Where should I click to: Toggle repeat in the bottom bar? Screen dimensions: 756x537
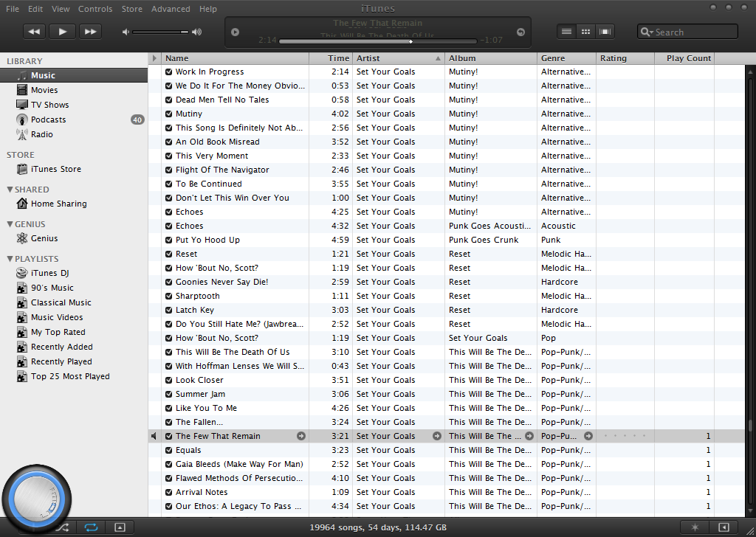coord(91,527)
